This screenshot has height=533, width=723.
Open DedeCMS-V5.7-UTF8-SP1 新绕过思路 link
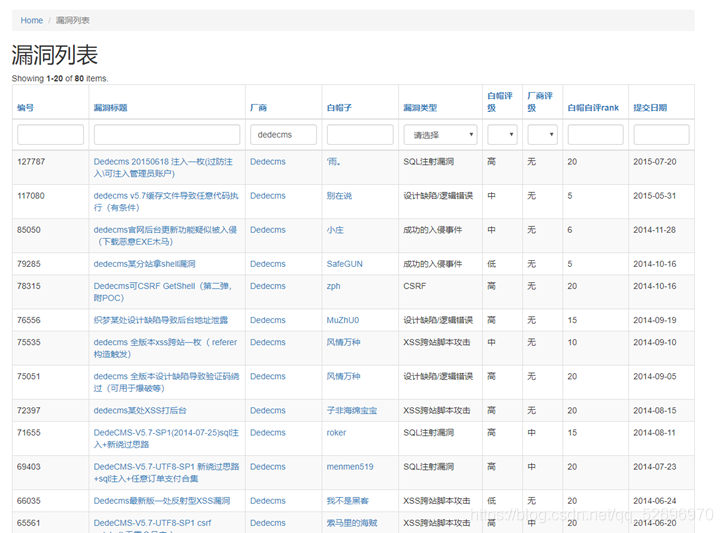click(x=166, y=473)
